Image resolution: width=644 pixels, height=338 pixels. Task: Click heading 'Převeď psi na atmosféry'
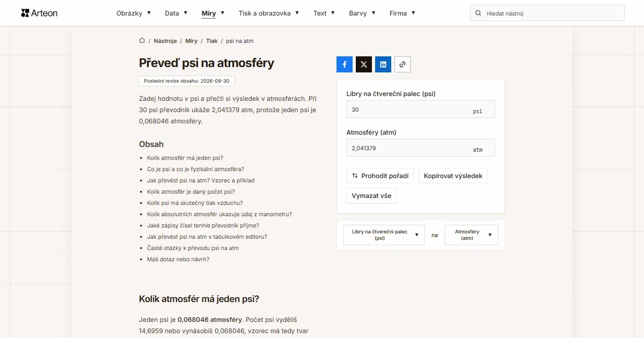[207, 63]
